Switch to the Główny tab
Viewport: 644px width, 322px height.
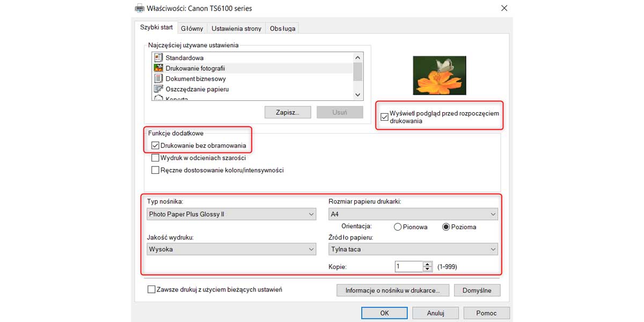tap(192, 28)
